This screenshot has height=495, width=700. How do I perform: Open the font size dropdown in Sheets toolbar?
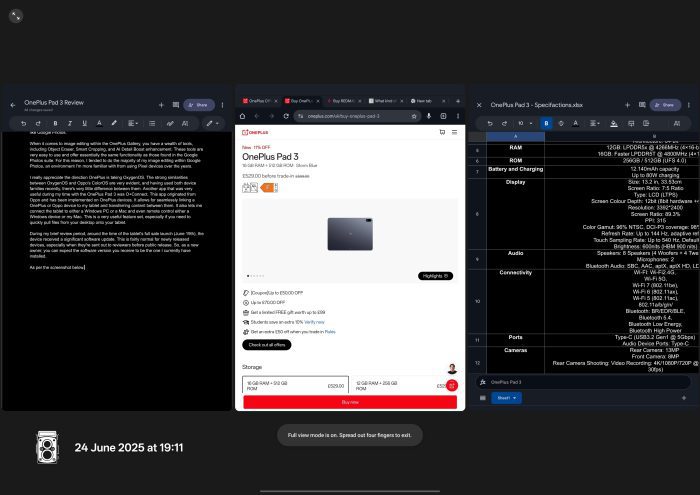coord(524,123)
